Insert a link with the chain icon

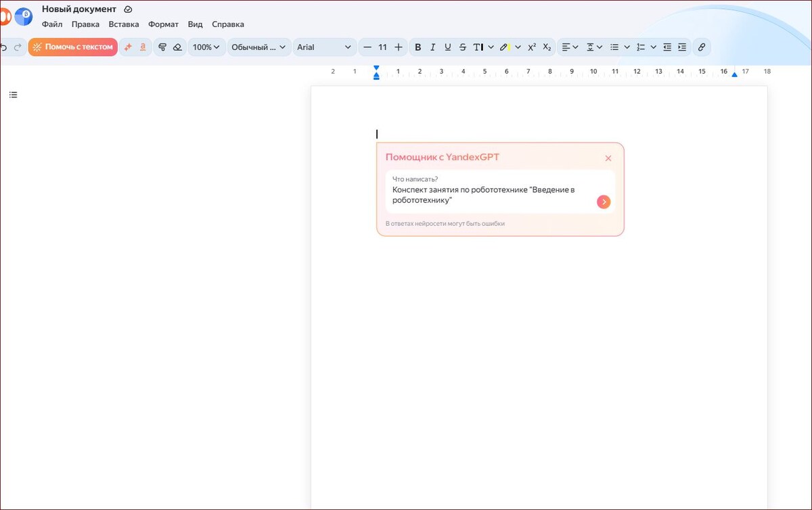coord(702,47)
